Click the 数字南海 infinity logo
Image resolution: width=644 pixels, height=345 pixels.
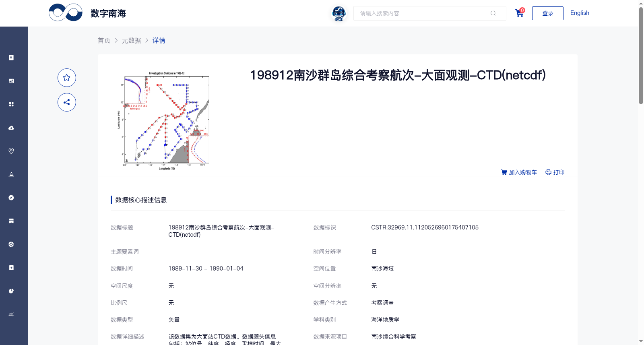point(66,12)
